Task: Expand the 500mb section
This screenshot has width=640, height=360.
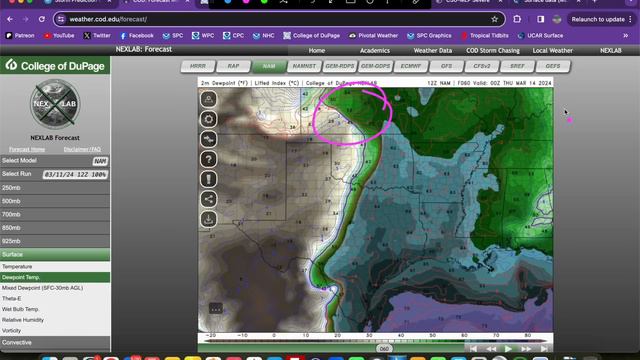Action: pyautogui.click(x=55, y=201)
